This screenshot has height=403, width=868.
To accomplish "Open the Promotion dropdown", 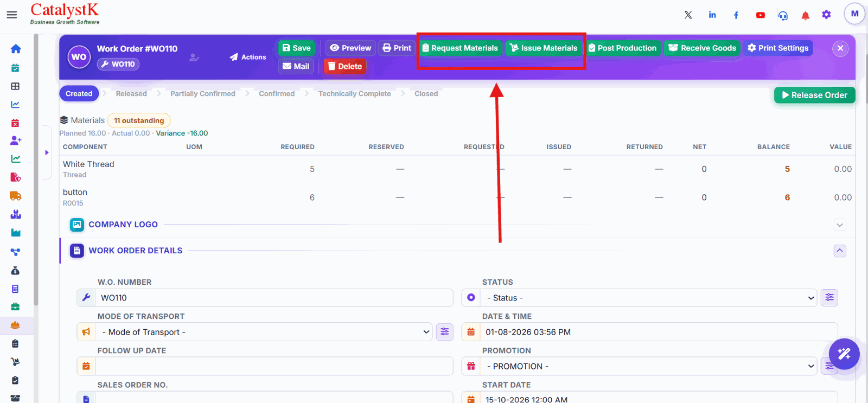I will pyautogui.click(x=649, y=366).
